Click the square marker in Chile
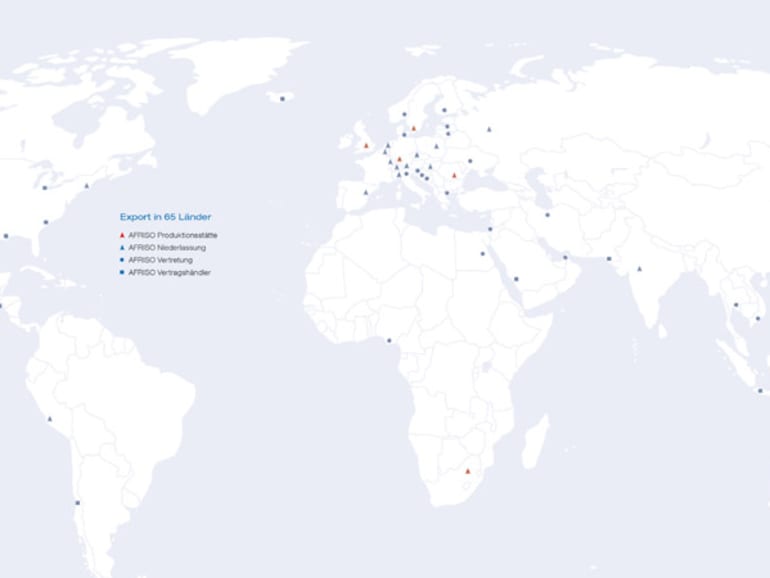Image resolution: width=770 pixels, height=578 pixels. 77,503
